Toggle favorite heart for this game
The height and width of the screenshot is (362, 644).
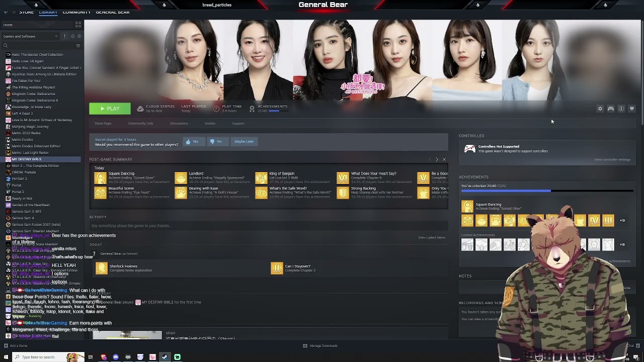(x=632, y=109)
